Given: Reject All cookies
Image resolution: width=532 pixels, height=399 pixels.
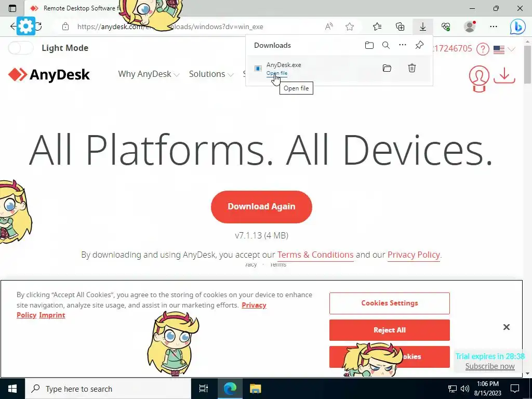Looking at the screenshot, I should pyautogui.click(x=389, y=330).
